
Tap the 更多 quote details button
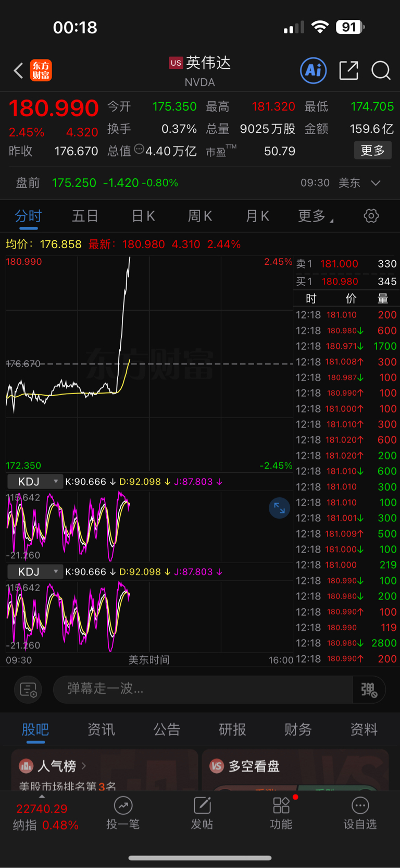tap(373, 151)
